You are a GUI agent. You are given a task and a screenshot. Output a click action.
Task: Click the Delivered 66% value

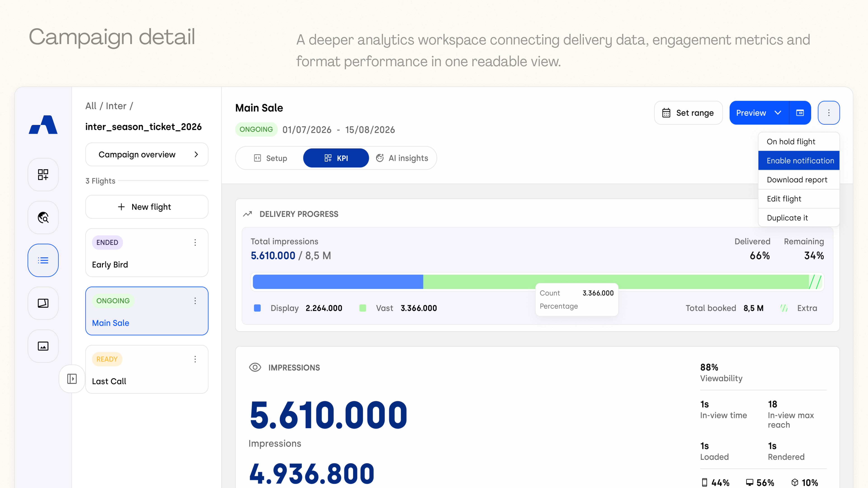(x=760, y=256)
